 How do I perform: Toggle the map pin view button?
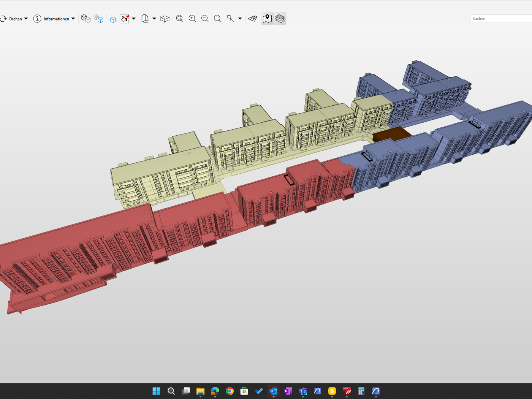268,19
